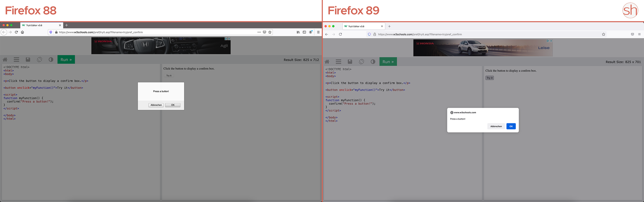Open a new tab in the Firefox 88 window
This screenshot has width=644, height=202.
pyautogui.click(x=66, y=25)
